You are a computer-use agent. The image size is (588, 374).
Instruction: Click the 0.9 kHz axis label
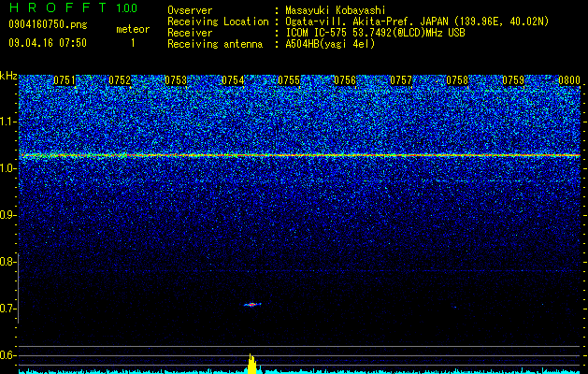[8, 215]
